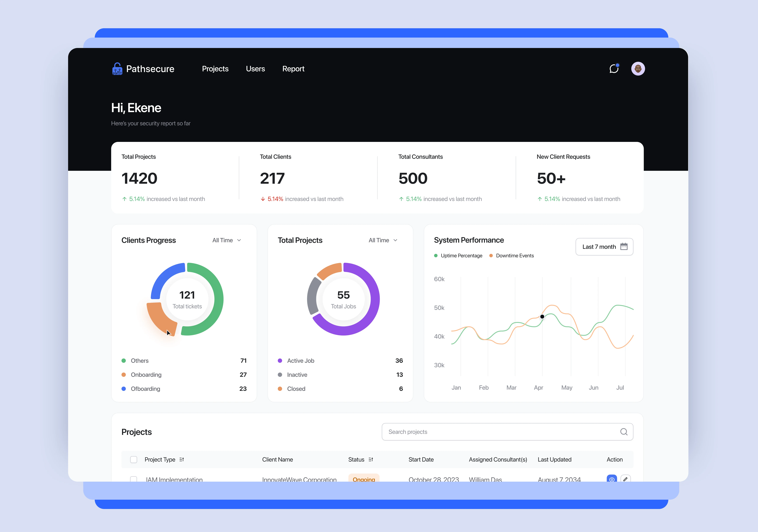Open the Report nav link
The image size is (758, 532).
click(x=293, y=69)
